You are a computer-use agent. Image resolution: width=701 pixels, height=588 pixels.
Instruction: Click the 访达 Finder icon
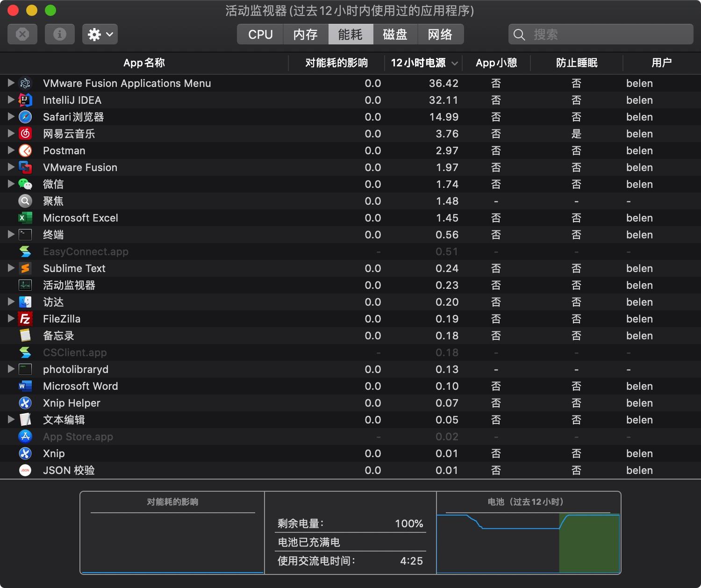tap(25, 302)
